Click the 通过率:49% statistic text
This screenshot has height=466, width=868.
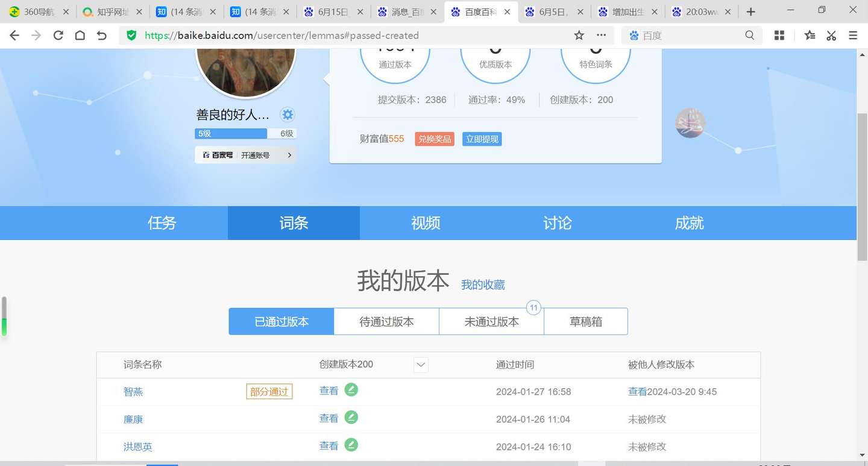[x=497, y=100]
